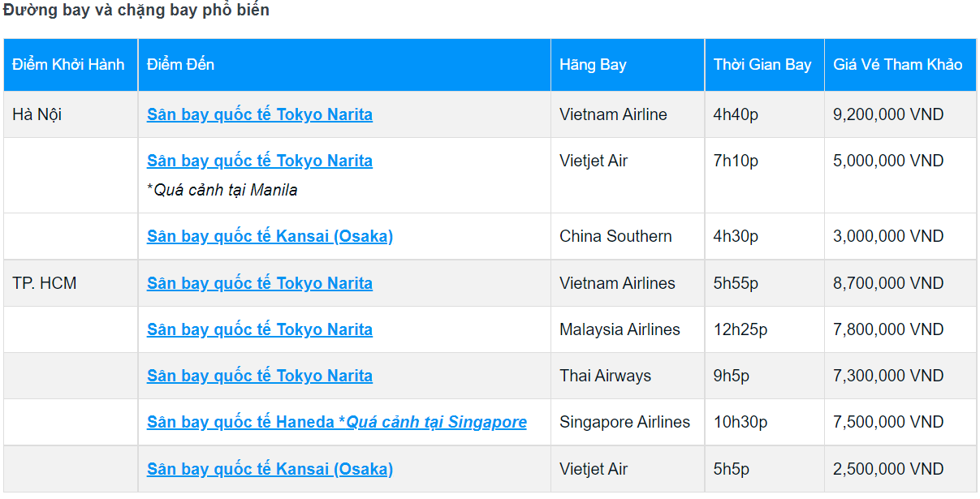Viewport: 980px width, 499px height.
Task: Open Kansai (Osaka) link in China Southern row
Action: [x=270, y=236]
